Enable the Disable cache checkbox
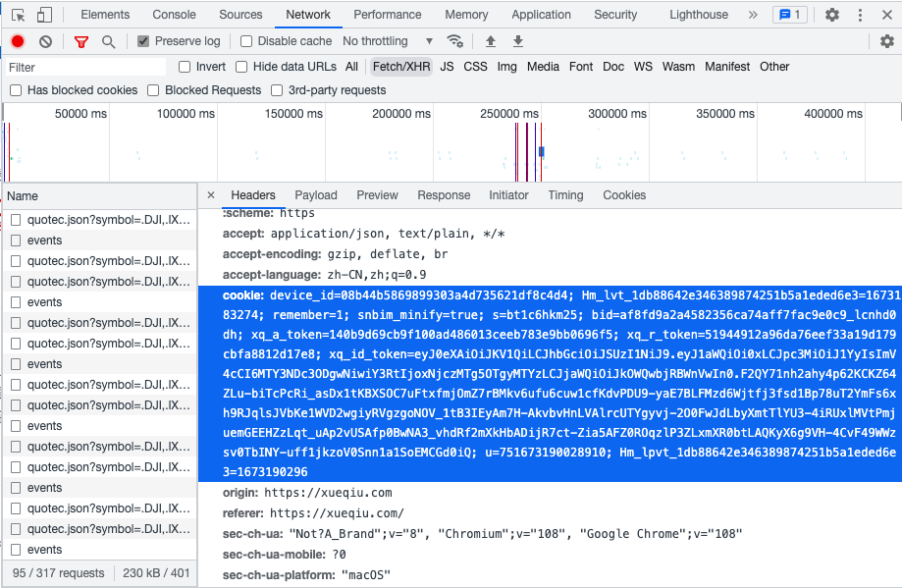902x588 pixels. pos(246,41)
